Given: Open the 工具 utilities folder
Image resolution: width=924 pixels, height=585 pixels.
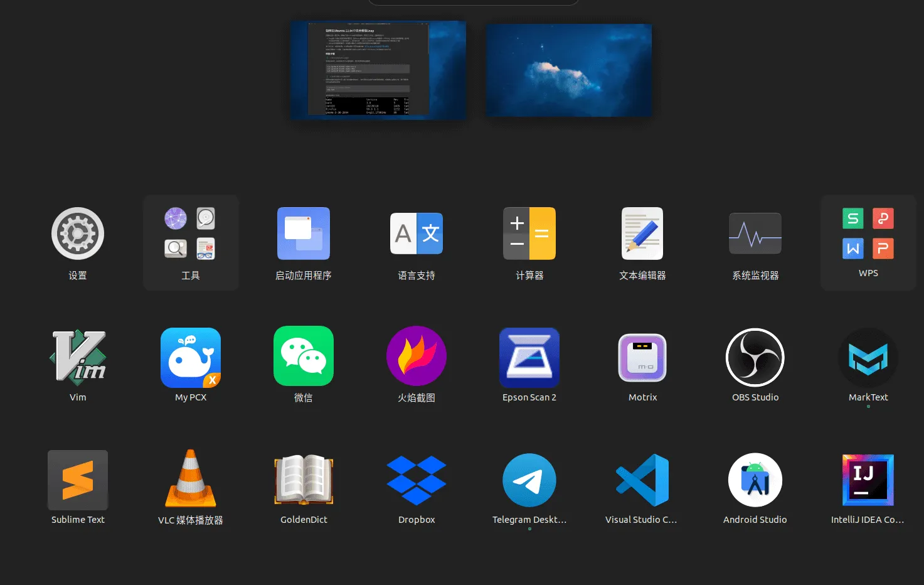Looking at the screenshot, I should coord(191,242).
